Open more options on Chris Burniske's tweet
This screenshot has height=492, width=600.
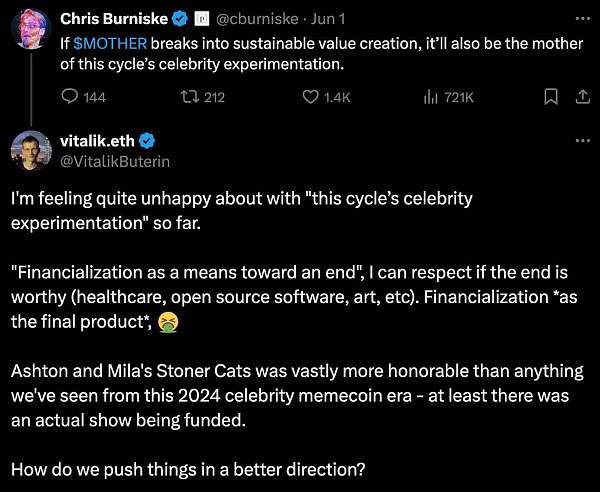(582, 18)
